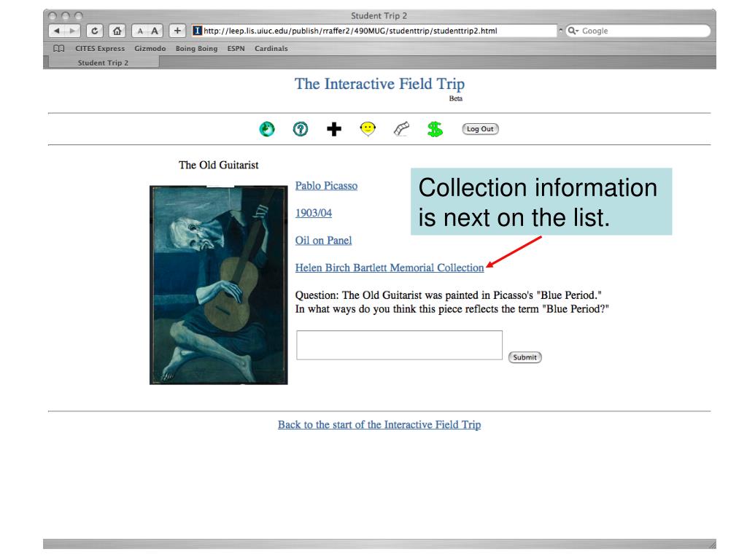Open the bookmarks book icon
Image resolution: width=747 pixels, height=560 pixels.
(58, 49)
